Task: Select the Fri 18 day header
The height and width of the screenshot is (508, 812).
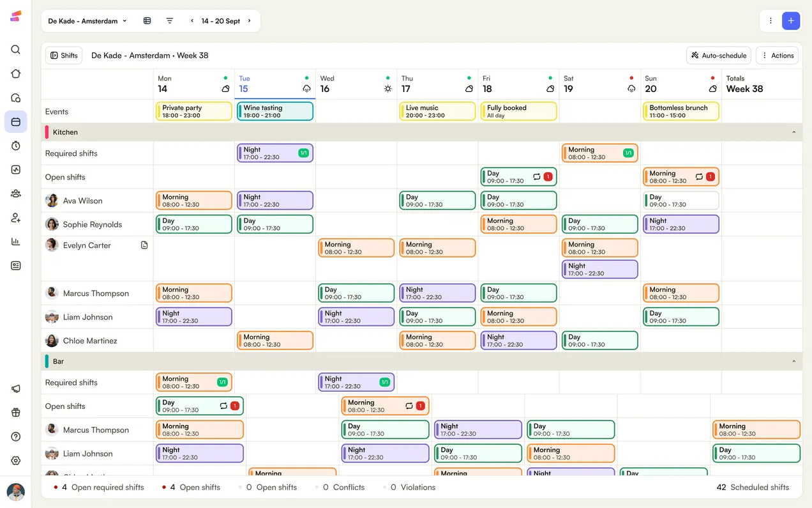Action: [x=518, y=84]
